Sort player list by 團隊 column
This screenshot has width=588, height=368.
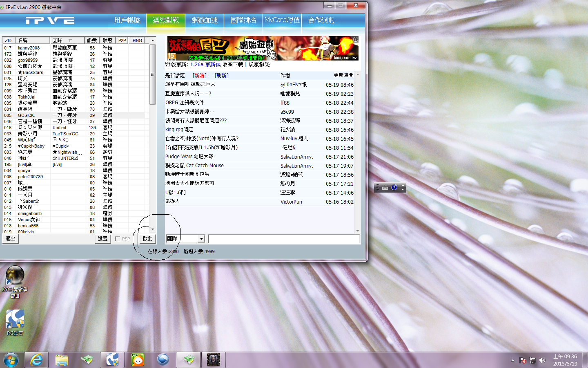click(67, 40)
